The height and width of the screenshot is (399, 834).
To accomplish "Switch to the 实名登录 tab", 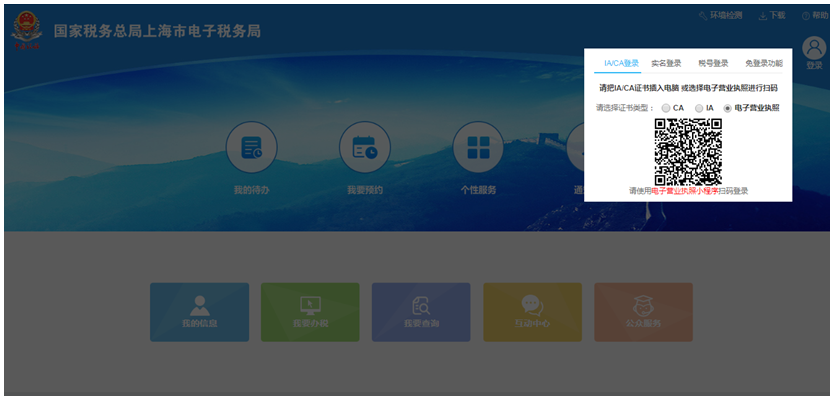I will coord(666,63).
